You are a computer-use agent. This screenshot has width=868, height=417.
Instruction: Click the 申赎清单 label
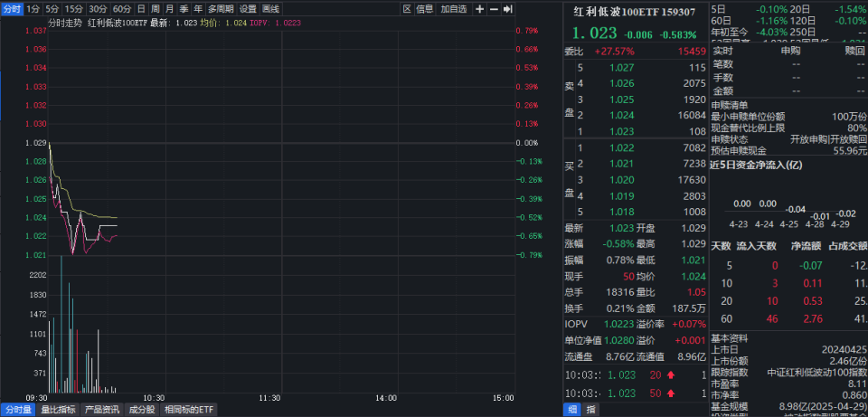[730, 105]
